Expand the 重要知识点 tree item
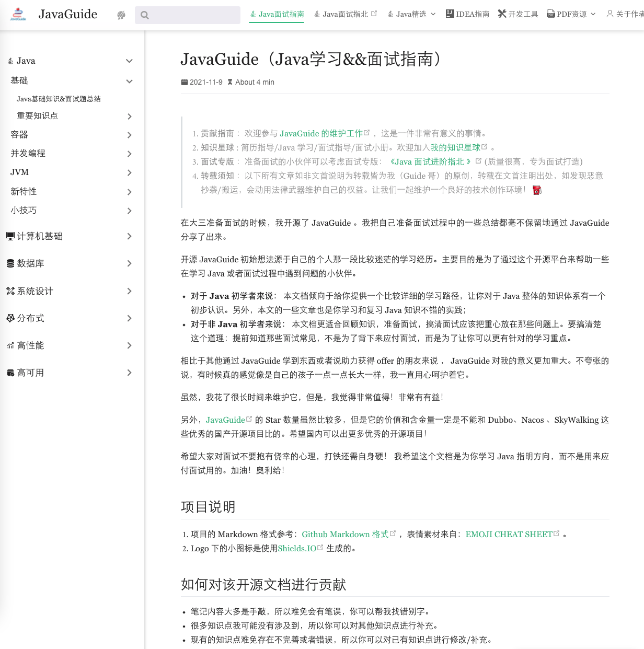Viewport: 644px width, 649px height. pos(129,116)
